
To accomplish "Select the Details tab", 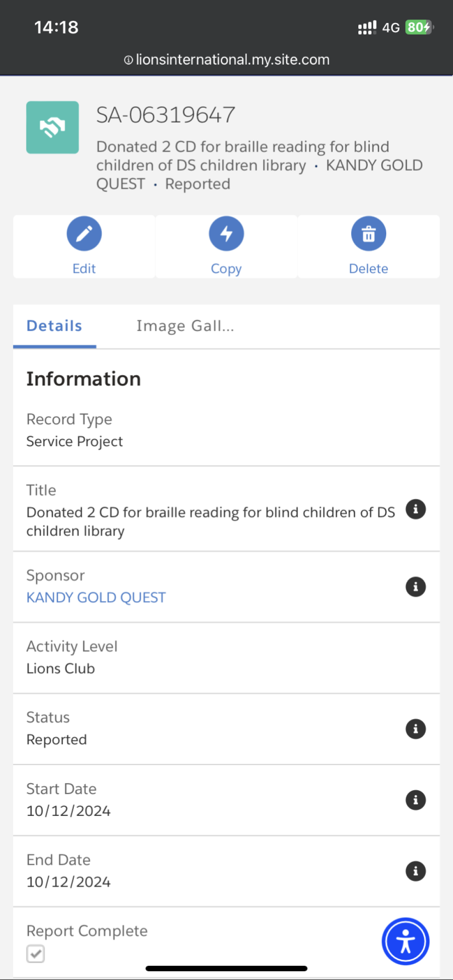I will 54,326.
